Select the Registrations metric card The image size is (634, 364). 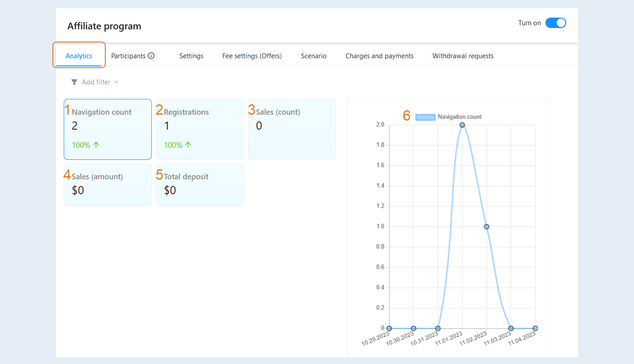pyautogui.click(x=200, y=129)
